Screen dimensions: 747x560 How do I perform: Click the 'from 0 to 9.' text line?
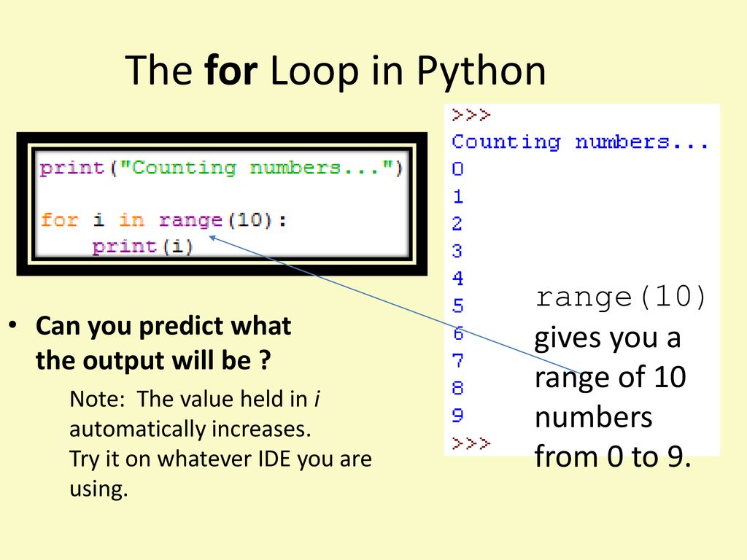[613, 456]
